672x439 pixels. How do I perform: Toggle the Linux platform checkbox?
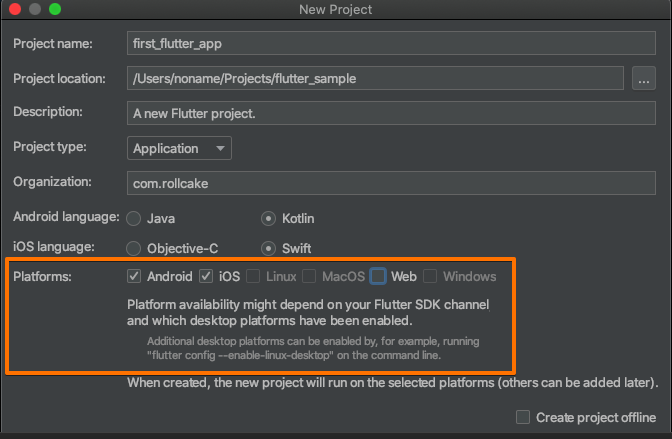pyautogui.click(x=253, y=276)
